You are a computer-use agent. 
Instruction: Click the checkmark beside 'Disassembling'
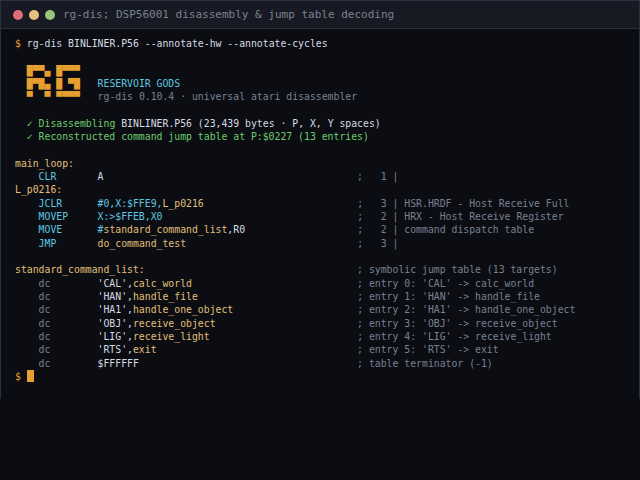29,123
